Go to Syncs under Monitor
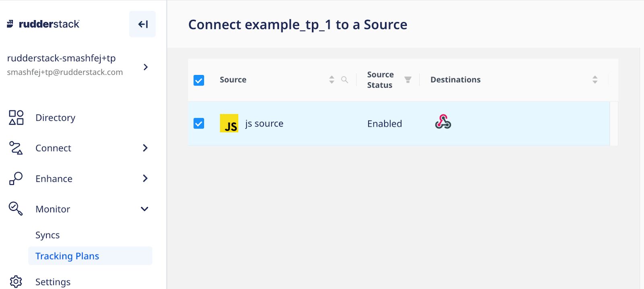Screen dimensions: 644x289 coord(47,235)
